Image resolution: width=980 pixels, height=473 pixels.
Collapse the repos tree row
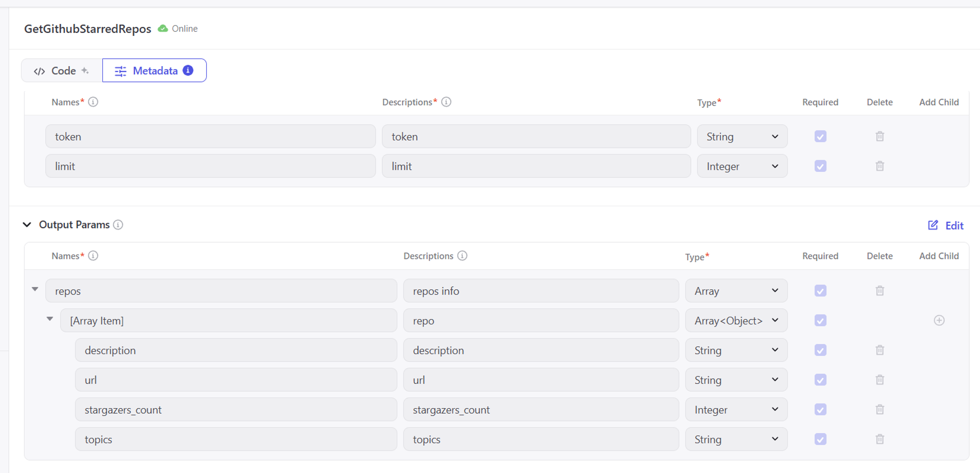pyautogui.click(x=35, y=289)
